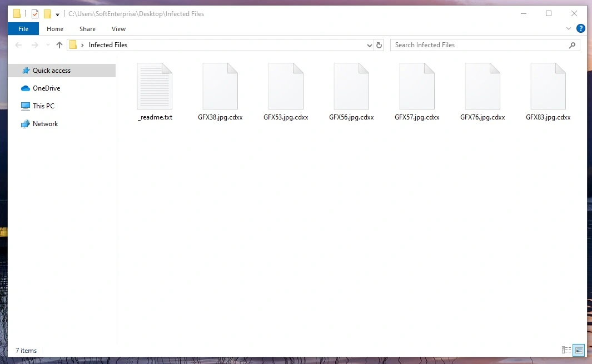592x364 pixels.
Task: Select the GFX57.jpg.cdxx file icon
Action: 417,86
